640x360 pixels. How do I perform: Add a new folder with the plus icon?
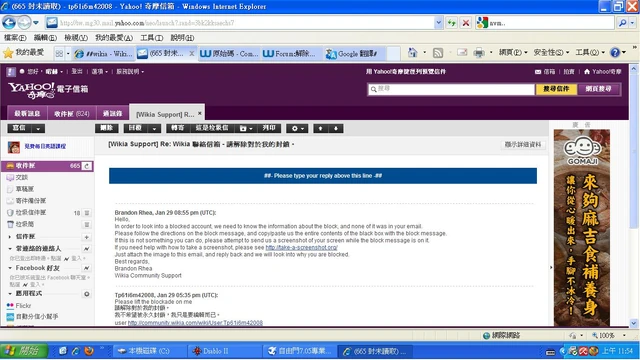tap(87, 237)
